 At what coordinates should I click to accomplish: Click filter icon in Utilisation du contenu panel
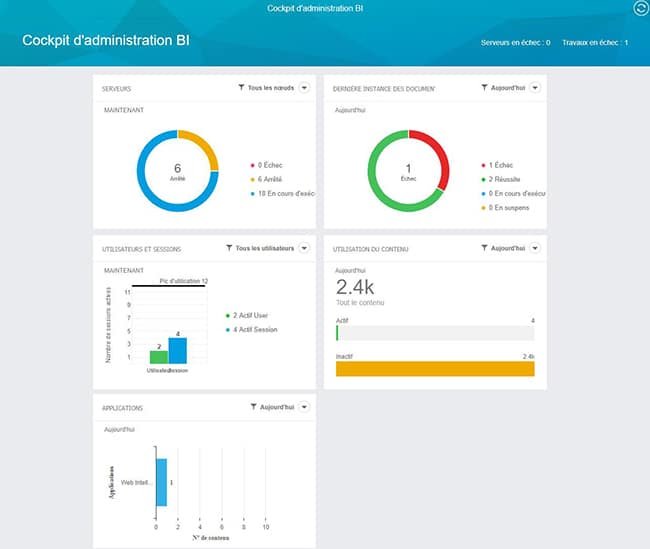pos(484,248)
